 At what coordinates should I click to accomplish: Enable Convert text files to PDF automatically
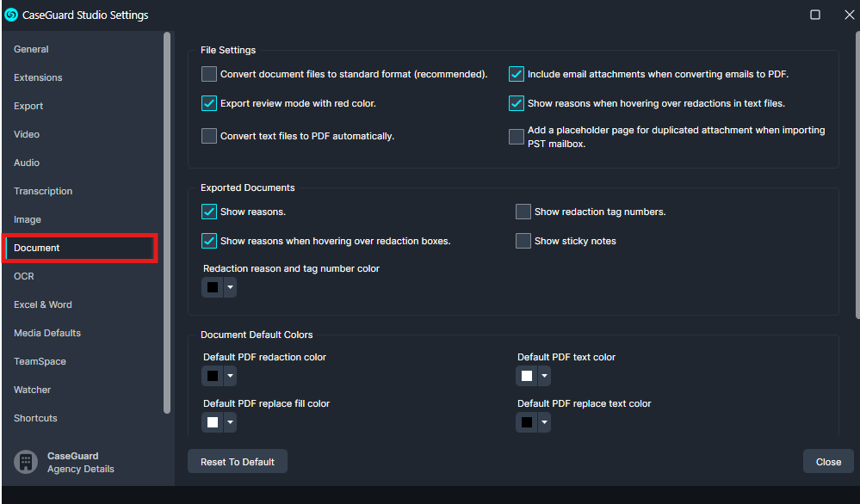pyautogui.click(x=209, y=136)
